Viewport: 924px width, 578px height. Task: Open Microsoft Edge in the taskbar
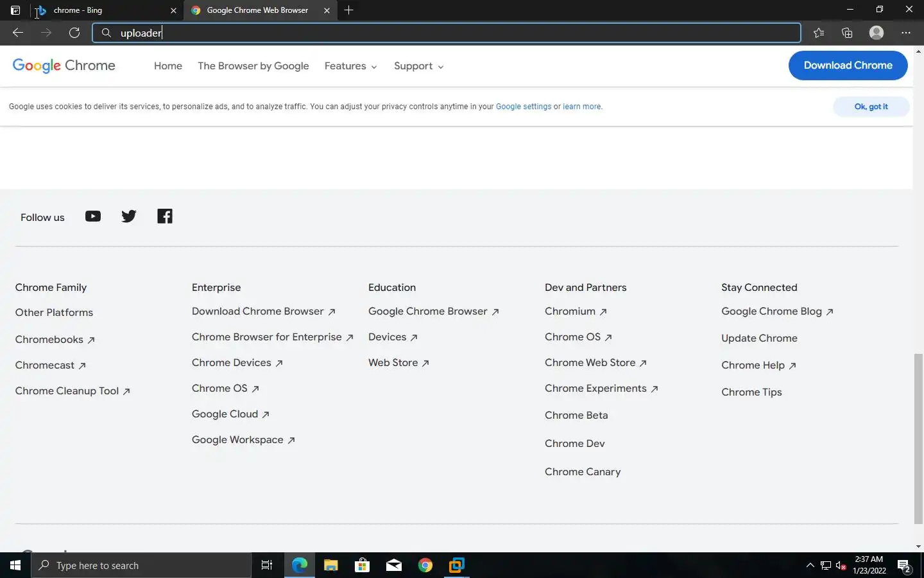coord(300,565)
